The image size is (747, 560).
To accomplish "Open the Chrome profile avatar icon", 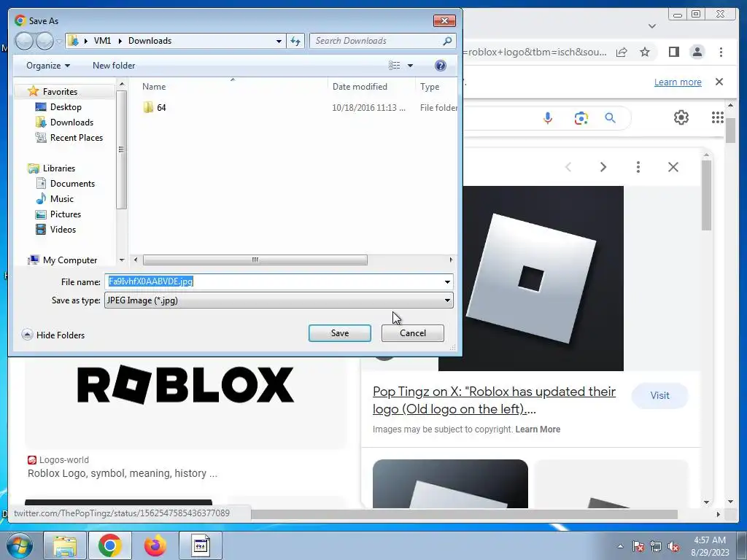I will pyautogui.click(x=697, y=52).
